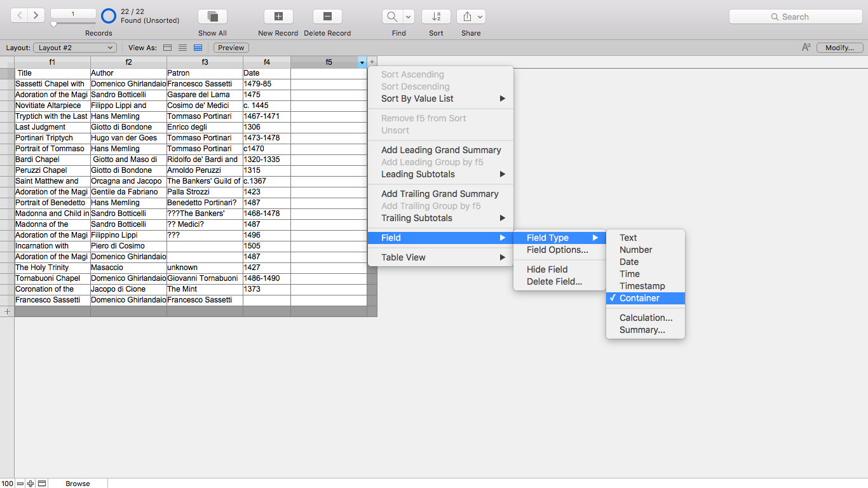Set field type to Date
This screenshot has height=488, width=868.
tap(646, 262)
